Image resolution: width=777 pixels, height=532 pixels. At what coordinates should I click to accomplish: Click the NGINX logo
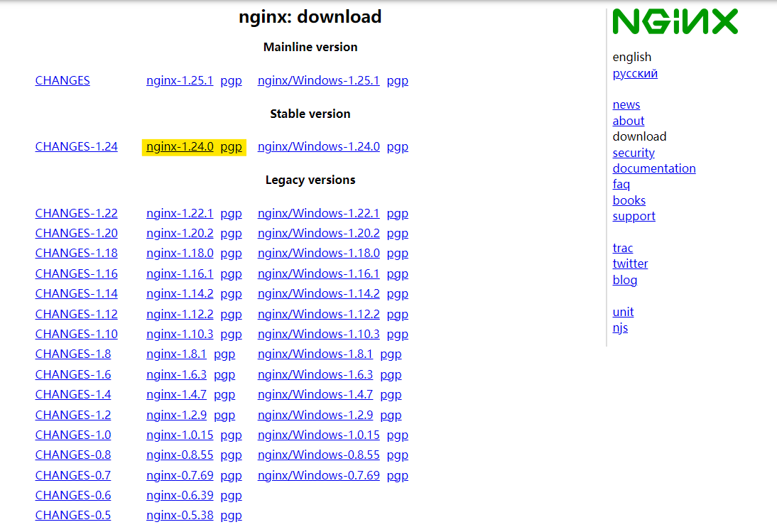point(675,21)
